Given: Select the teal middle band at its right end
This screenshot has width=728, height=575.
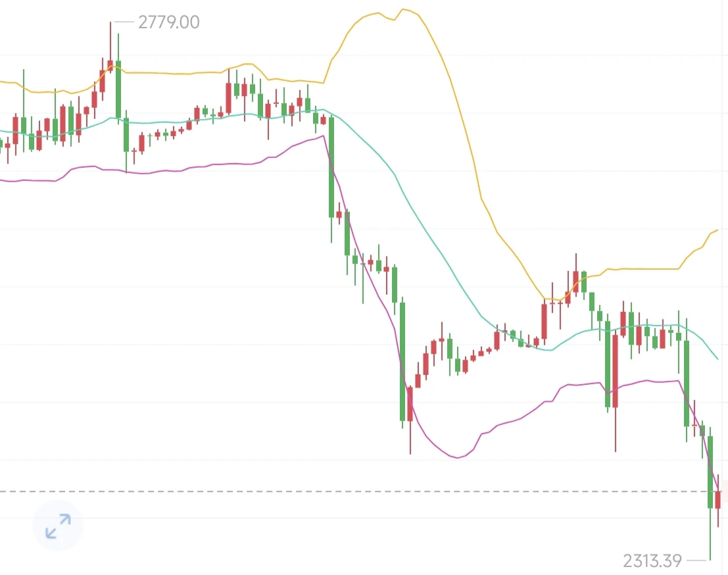Looking at the screenshot, I should coord(717,358).
